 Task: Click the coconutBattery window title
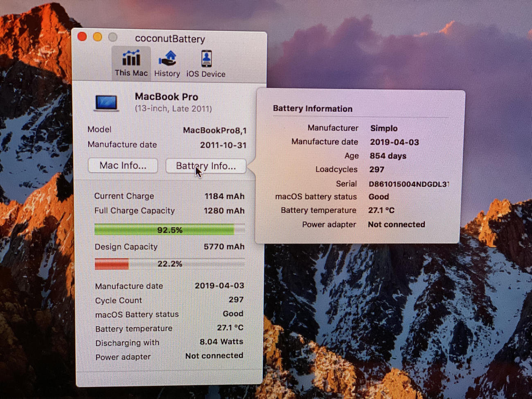[170, 39]
